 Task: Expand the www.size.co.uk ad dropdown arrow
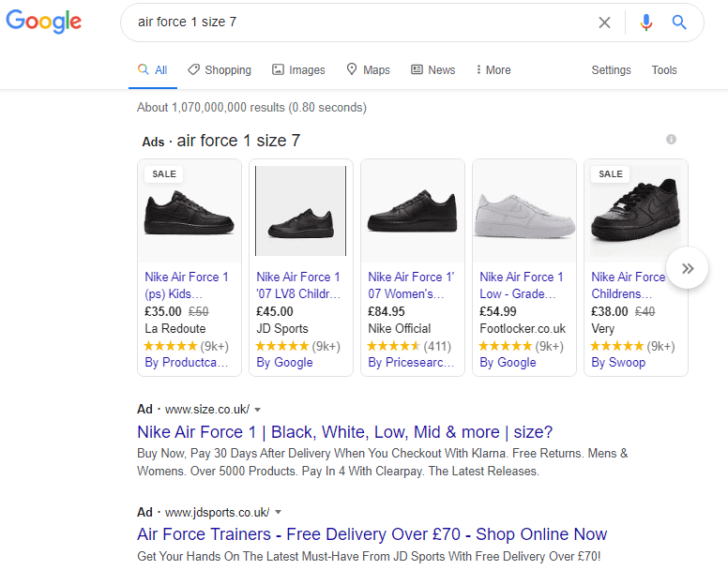(x=257, y=410)
